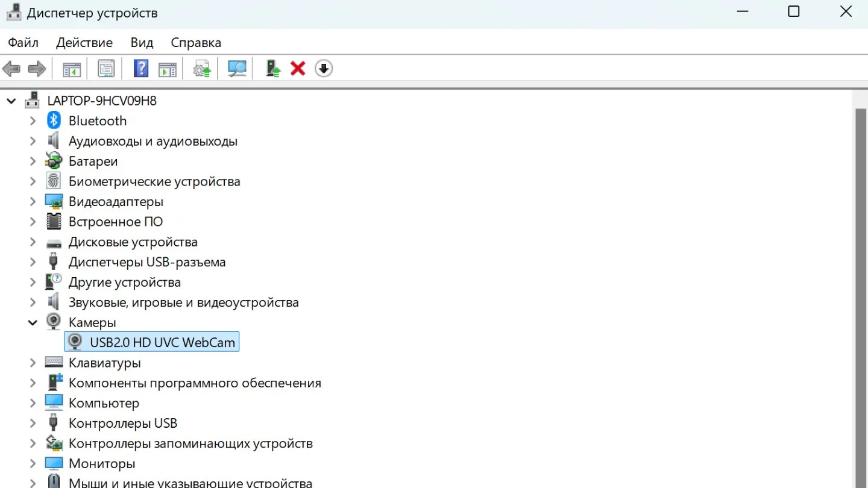
Task: Click the Bluetooth category icon
Action: (x=54, y=120)
